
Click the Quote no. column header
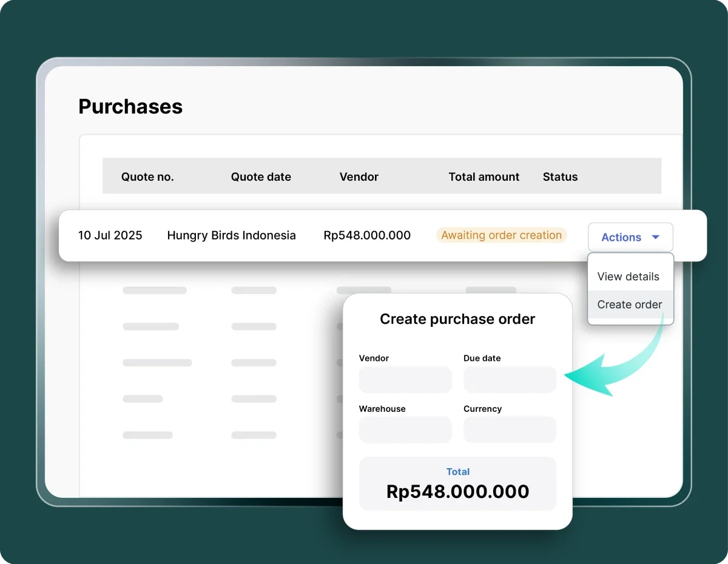click(147, 176)
